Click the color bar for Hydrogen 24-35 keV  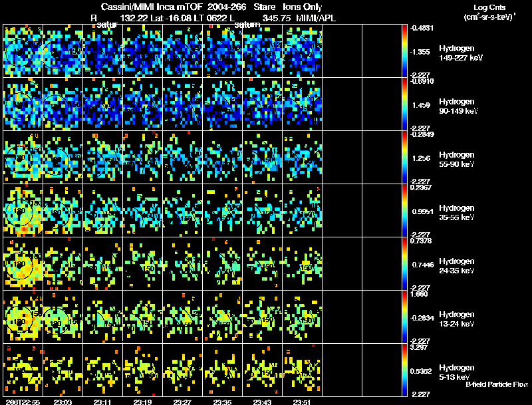(404, 263)
